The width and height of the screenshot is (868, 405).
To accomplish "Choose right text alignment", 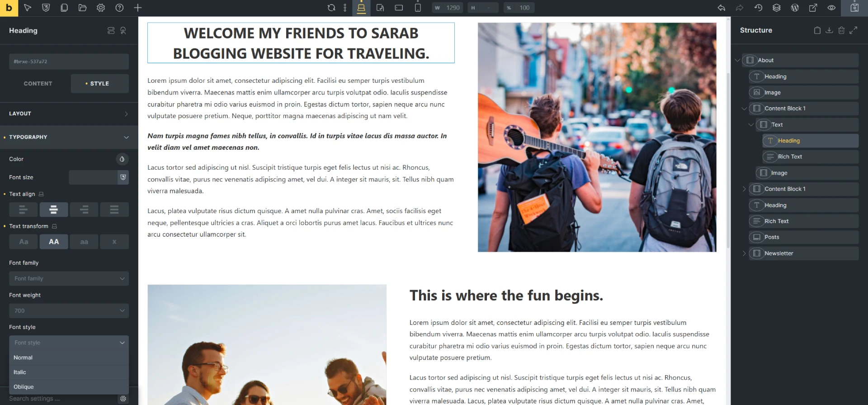I will pyautogui.click(x=84, y=210).
